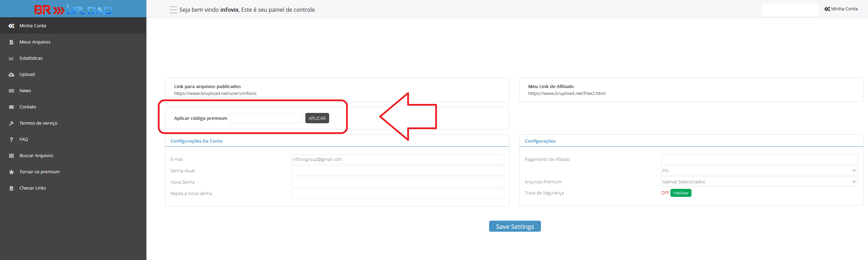
Task: Click the Save Settings button
Action: coord(515,227)
